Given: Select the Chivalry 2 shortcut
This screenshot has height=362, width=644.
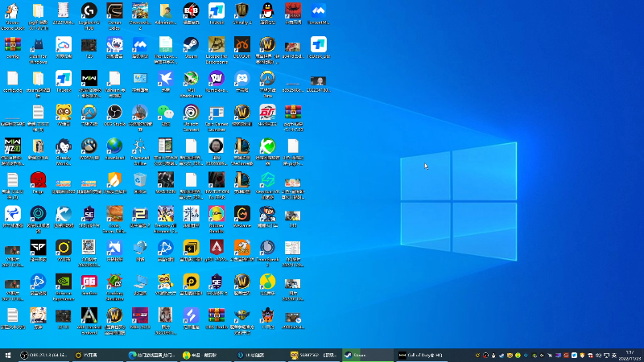Looking at the screenshot, I should (242, 14).
